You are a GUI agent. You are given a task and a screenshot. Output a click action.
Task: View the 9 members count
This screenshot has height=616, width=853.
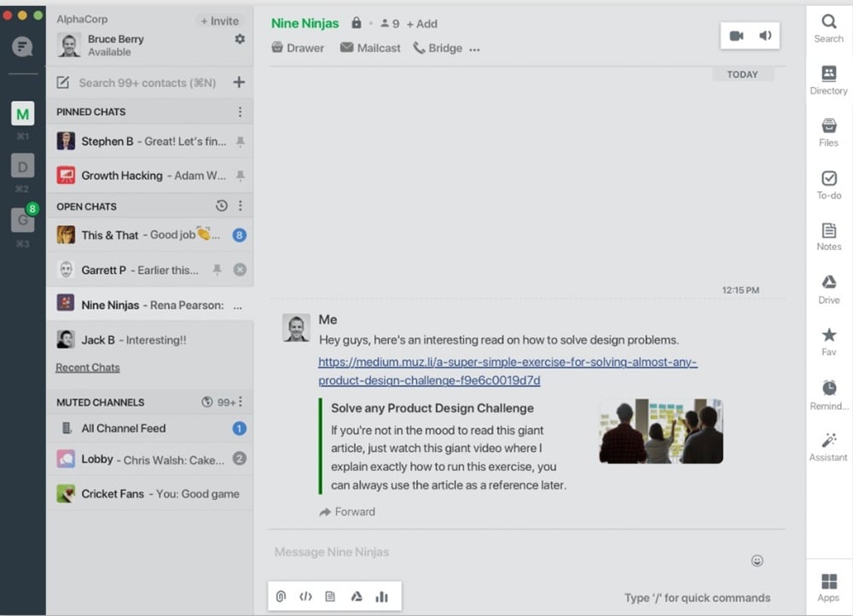tap(390, 24)
